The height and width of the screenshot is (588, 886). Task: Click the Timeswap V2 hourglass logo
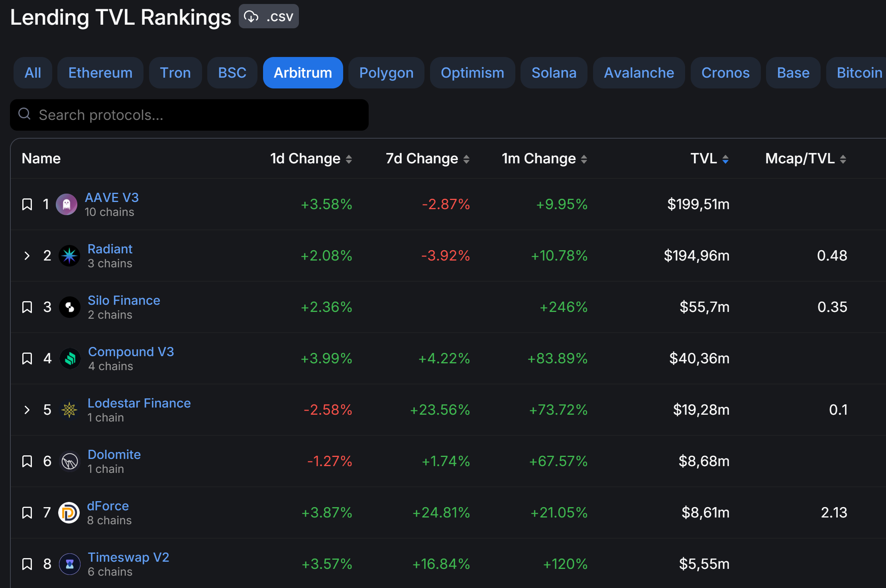(x=69, y=564)
